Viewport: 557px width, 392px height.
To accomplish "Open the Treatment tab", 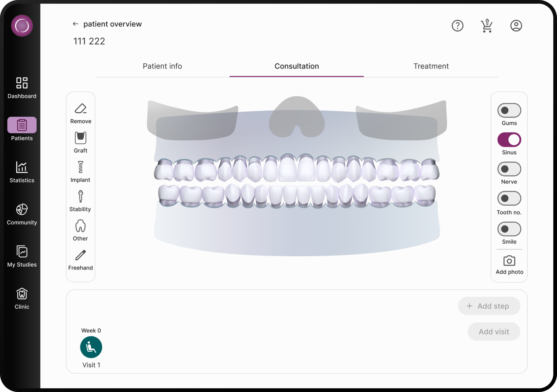I will click(x=431, y=66).
